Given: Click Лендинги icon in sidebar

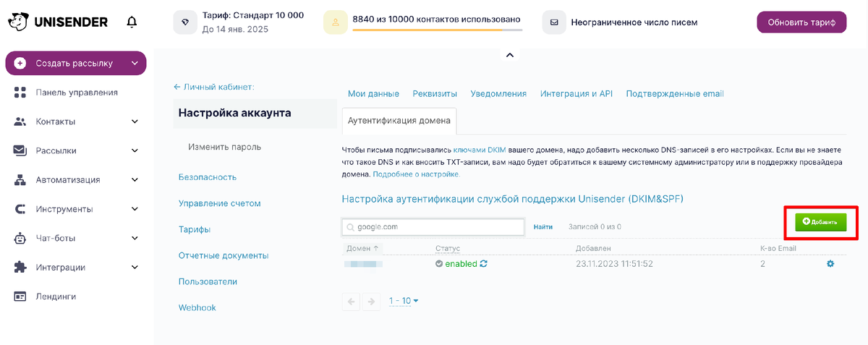Looking at the screenshot, I should (x=20, y=296).
